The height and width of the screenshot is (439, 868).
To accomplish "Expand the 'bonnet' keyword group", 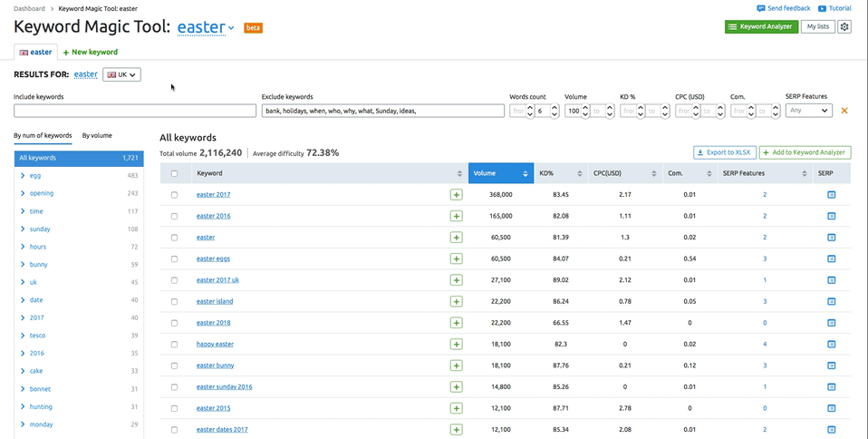I will tap(23, 388).
